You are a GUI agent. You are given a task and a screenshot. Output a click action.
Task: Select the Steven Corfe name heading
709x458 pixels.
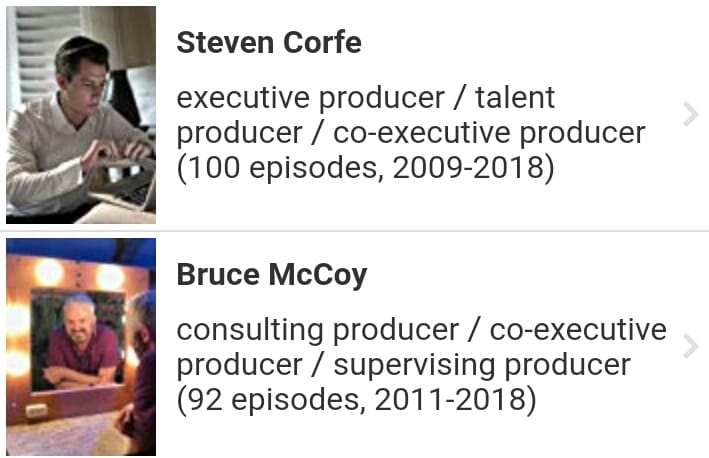269,43
